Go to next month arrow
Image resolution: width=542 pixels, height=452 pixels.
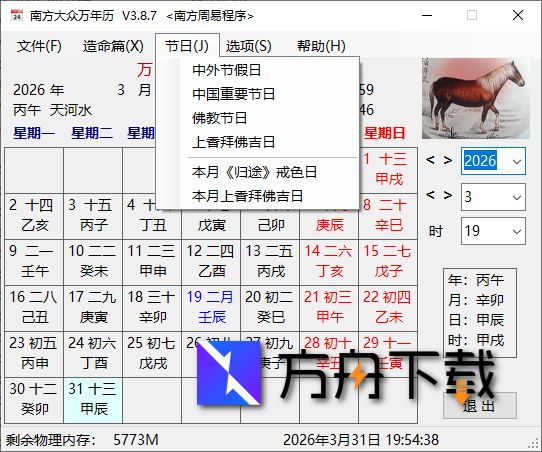[x=448, y=195]
